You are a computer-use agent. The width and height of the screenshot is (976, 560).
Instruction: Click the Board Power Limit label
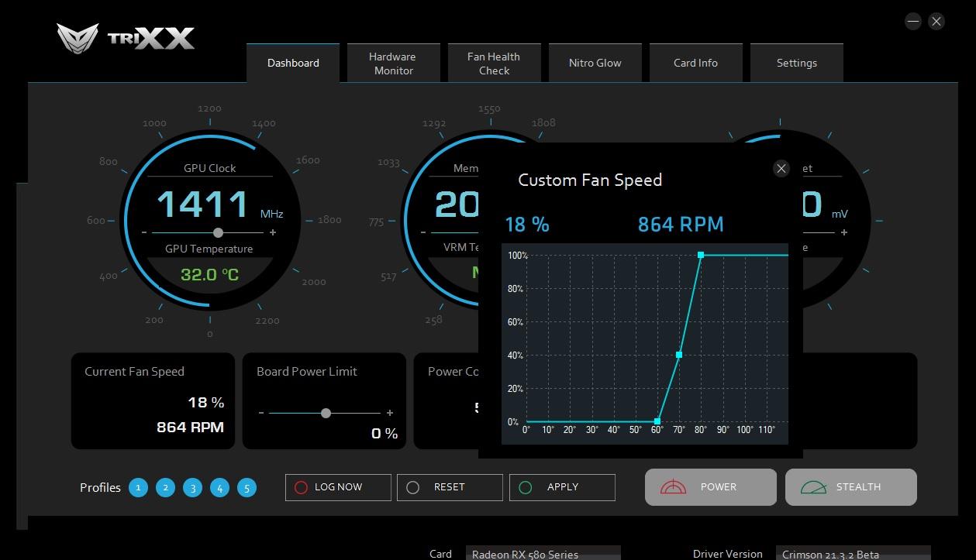(x=307, y=372)
